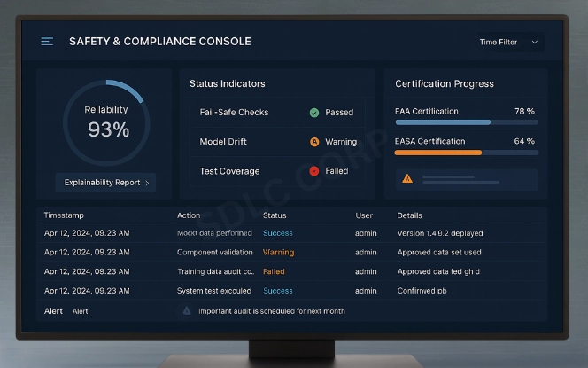Click the orange Model Drift warning icon

point(314,142)
